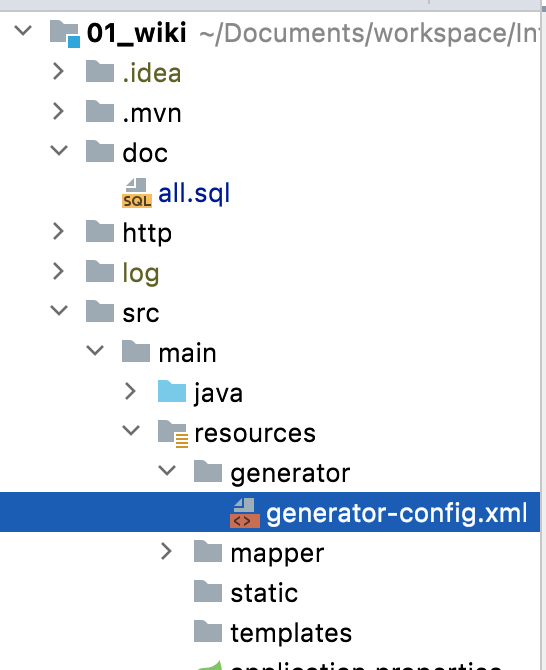Expand the mapper folder
This screenshot has width=546, height=670.
[x=167, y=552]
